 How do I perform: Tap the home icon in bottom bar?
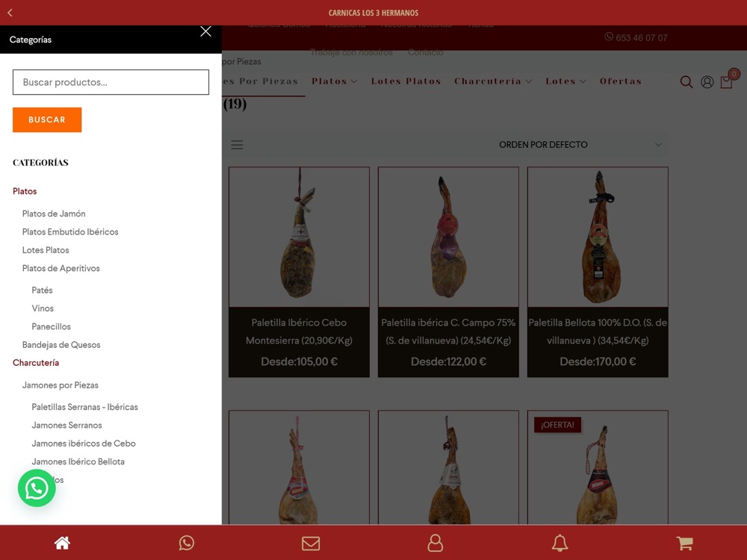tap(62, 543)
